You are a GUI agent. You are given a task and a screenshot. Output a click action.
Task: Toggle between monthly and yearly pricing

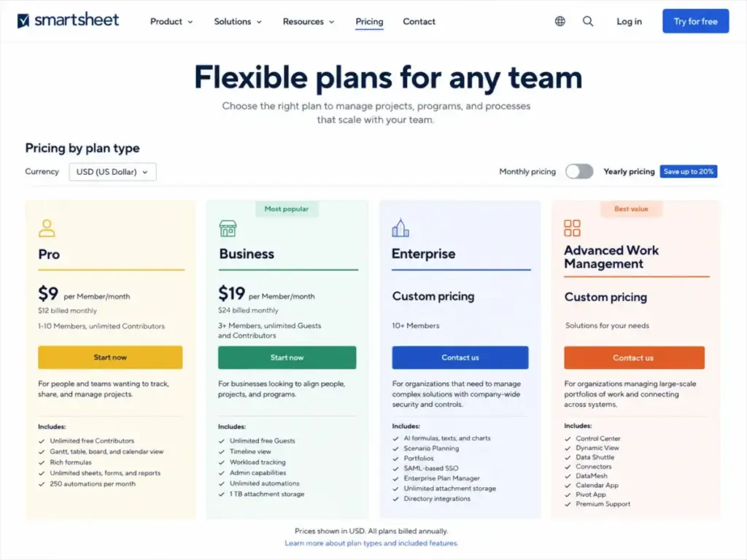[x=579, y=171]
